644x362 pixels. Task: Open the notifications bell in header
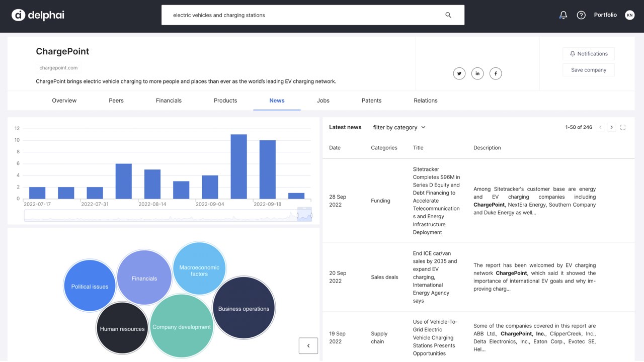563,15
